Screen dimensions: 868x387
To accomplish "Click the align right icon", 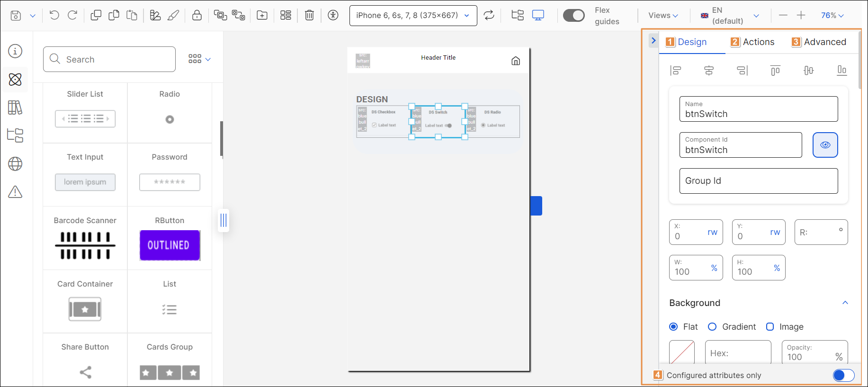I will click(742, 71).
